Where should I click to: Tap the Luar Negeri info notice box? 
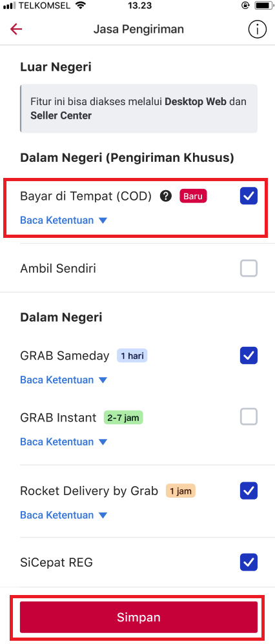139,108
